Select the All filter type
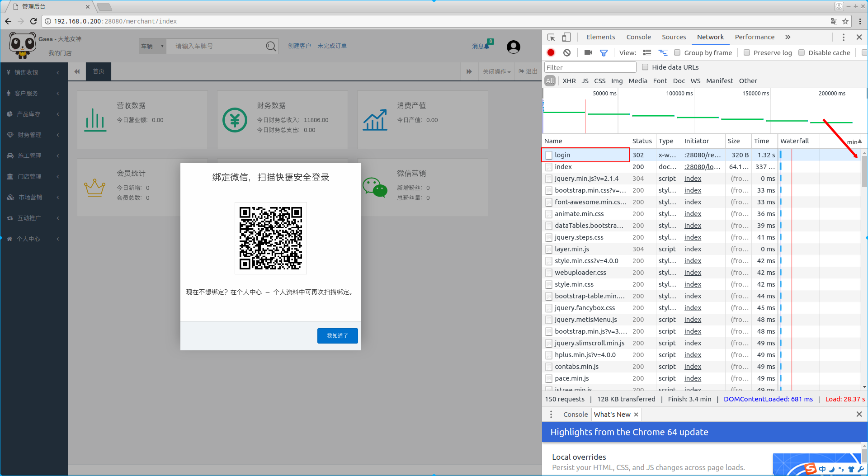The height and width of the screenshot is (476, 868). click(x=550, y=81)
